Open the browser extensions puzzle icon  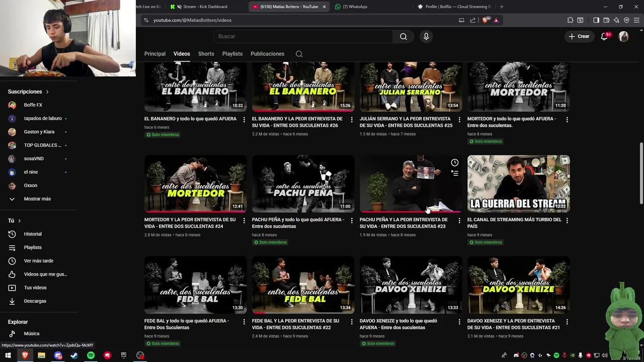click(x=570, y=20)
